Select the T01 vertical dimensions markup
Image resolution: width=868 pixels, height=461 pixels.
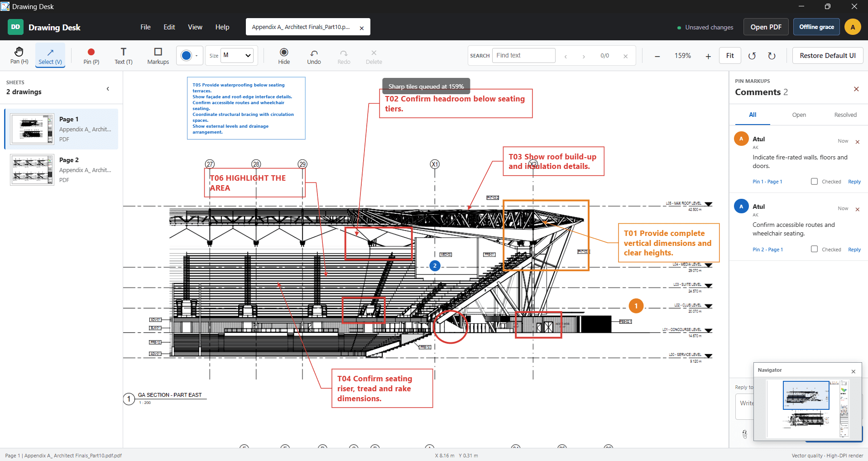[x=668, y=243]
